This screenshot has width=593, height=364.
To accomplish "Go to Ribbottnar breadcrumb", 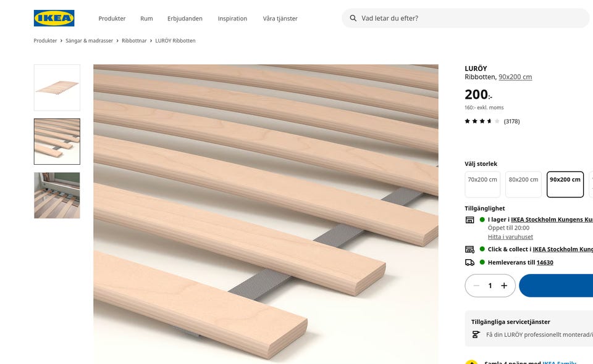I will (134, 40).
